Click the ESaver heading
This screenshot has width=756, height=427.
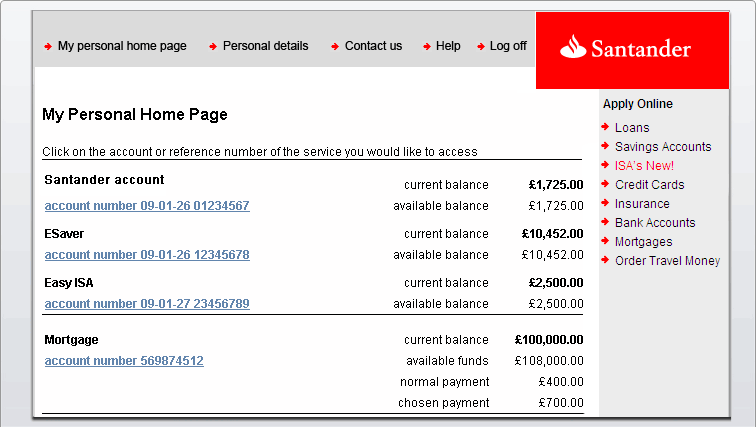point(64,234)
